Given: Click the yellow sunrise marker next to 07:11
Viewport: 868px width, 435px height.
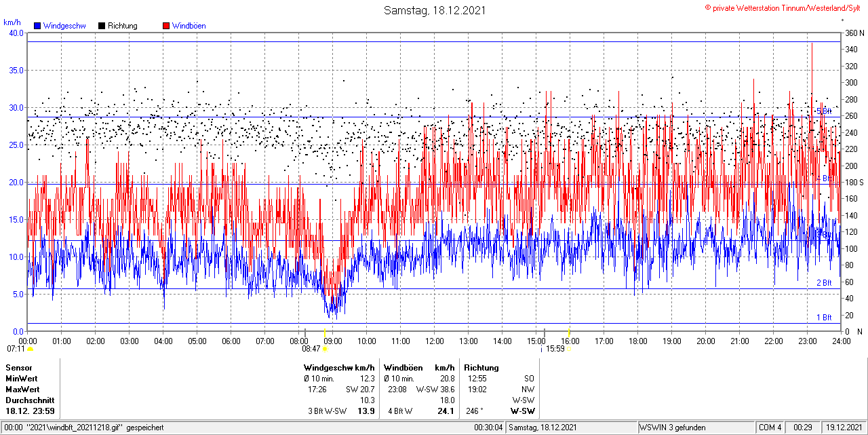Looking at the screenshot, I should 31,349.
